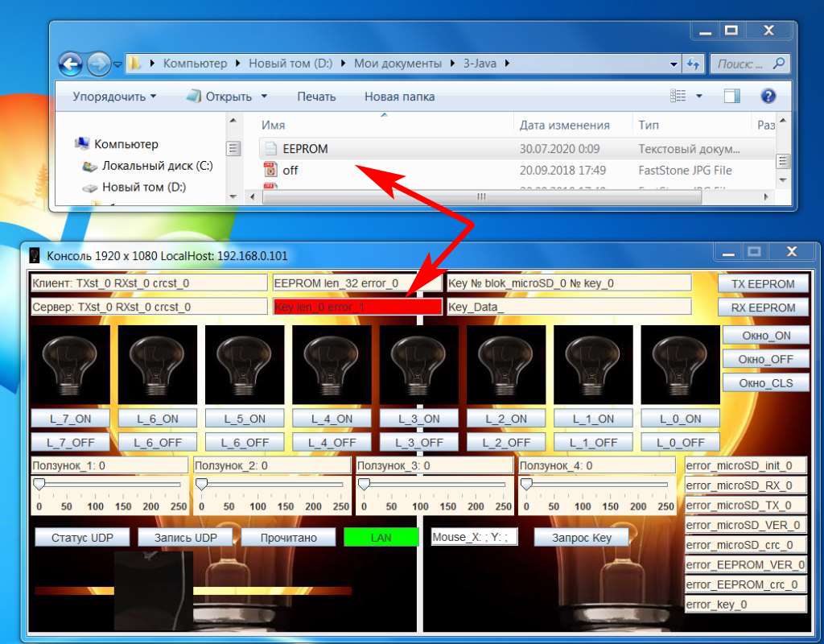Image resolution: width=824 pixels, height=644 pixels.
Task: Click the Ползунок_1 slider track
Action: pyautogui.click(x=109, y=485)
